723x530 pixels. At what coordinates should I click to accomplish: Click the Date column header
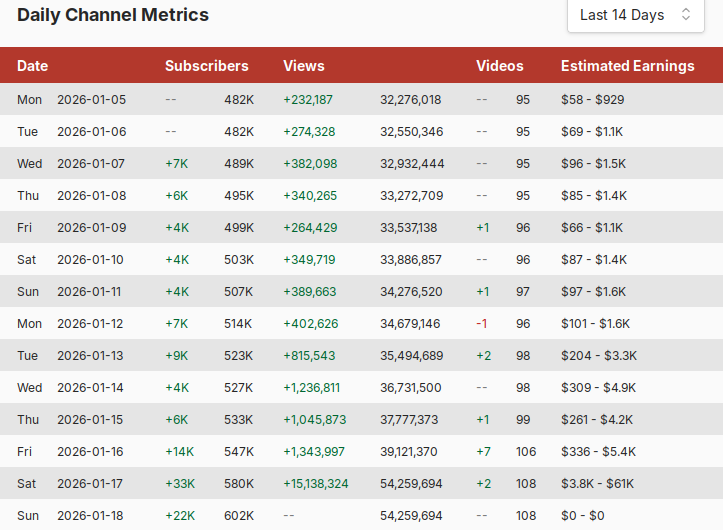[32, 66]
